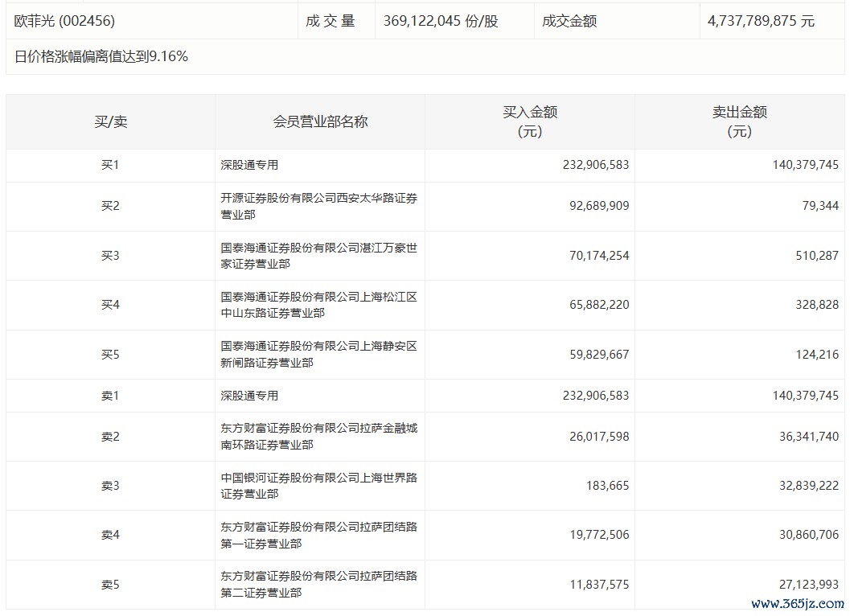Click the 卖出金额(元) column header

pyautogui.click(x=739, y=121)
